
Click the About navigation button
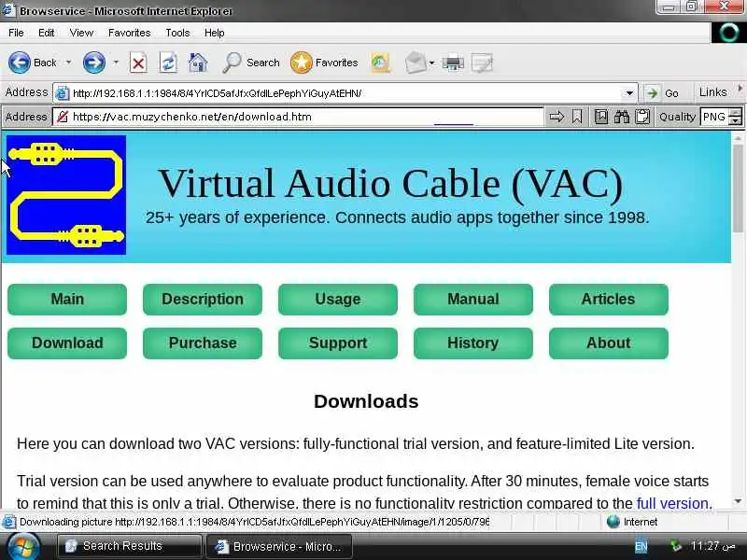[609, 343]
